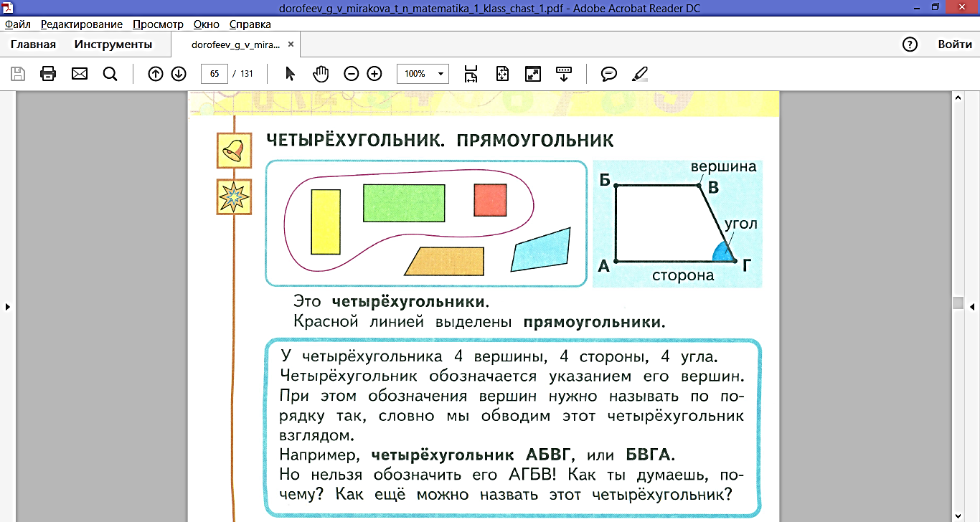Restore down the Acrobat window
Viewport: 980px width, 522px height.
(936, 7)
